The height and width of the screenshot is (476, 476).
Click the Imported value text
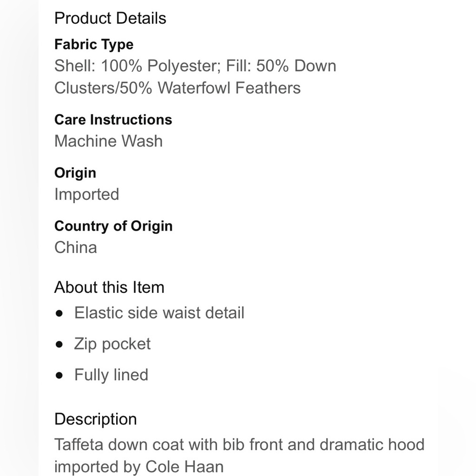[x=86, y=194]
